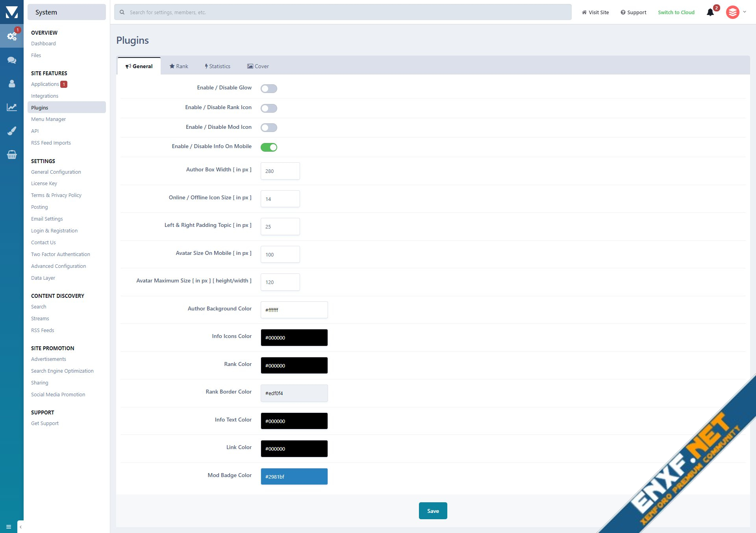The width and height of the screenshot is (756, 533).
Task: Open the Customization paintbrush sidebar icon
Action: (12, 131)
